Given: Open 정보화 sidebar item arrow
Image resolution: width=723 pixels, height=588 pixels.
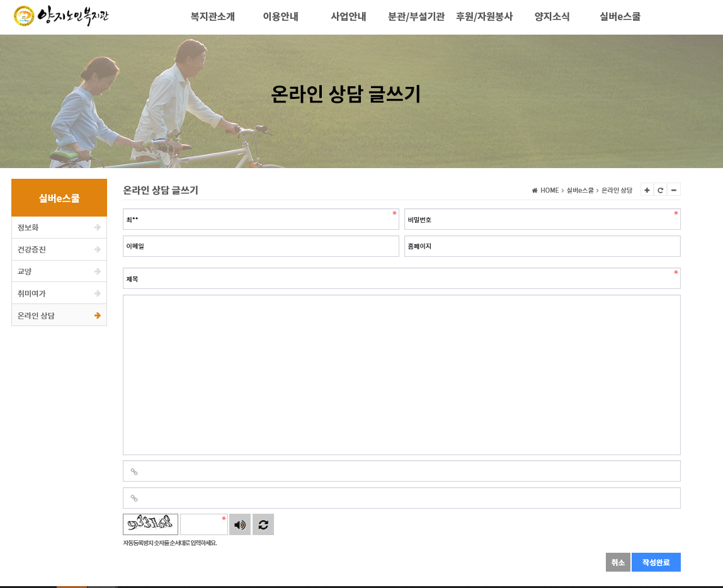Looking at the screenshot, I should [x=97, y=227].
